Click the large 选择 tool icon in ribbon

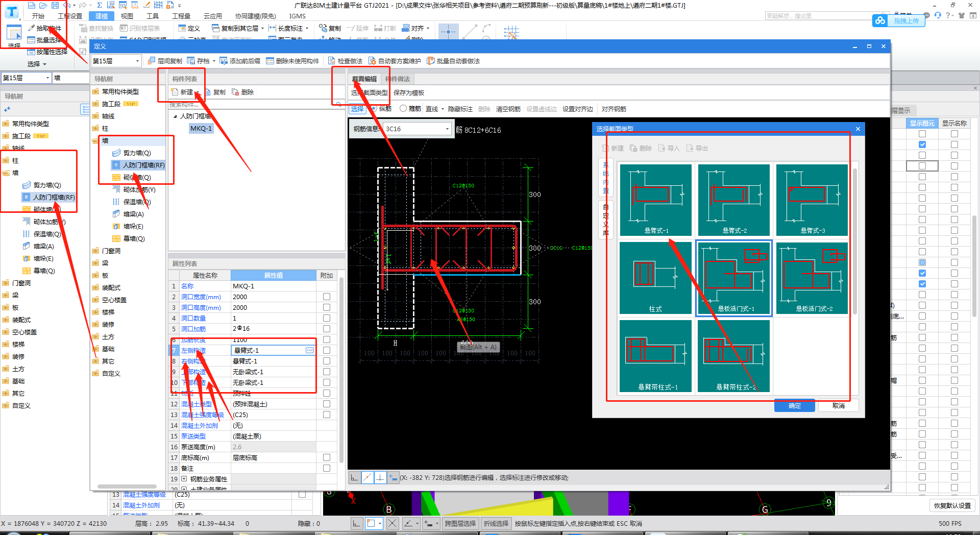(x=14, y=33)
